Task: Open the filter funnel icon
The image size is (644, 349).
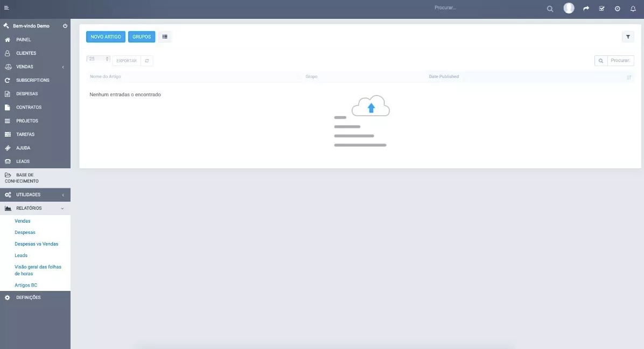Action: click(627, 37)
